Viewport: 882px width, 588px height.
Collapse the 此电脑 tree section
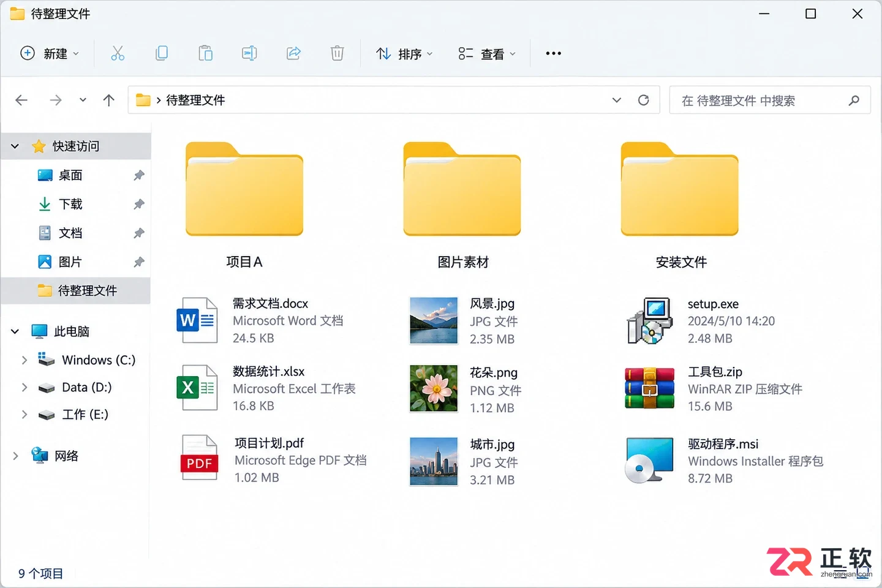(x=15, y=331)
